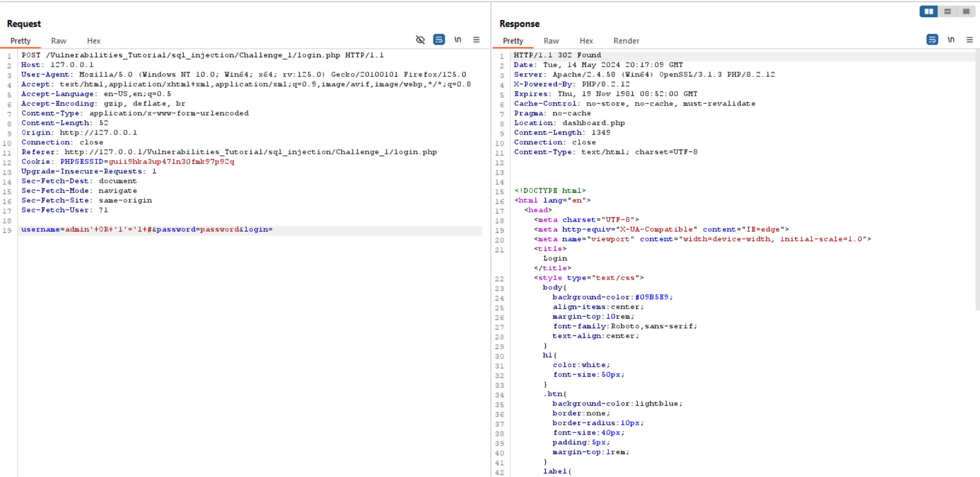Click 'Location: dashboard.php' response header
Image resolution: width=980 pixels, height=477 pixels.
point(569,123)
